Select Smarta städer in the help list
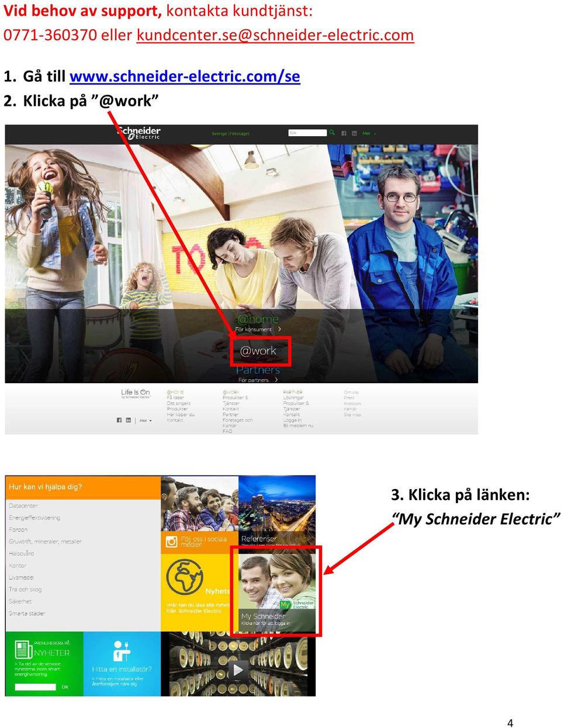This screenshot has width=561, height=728. [27, 613]
